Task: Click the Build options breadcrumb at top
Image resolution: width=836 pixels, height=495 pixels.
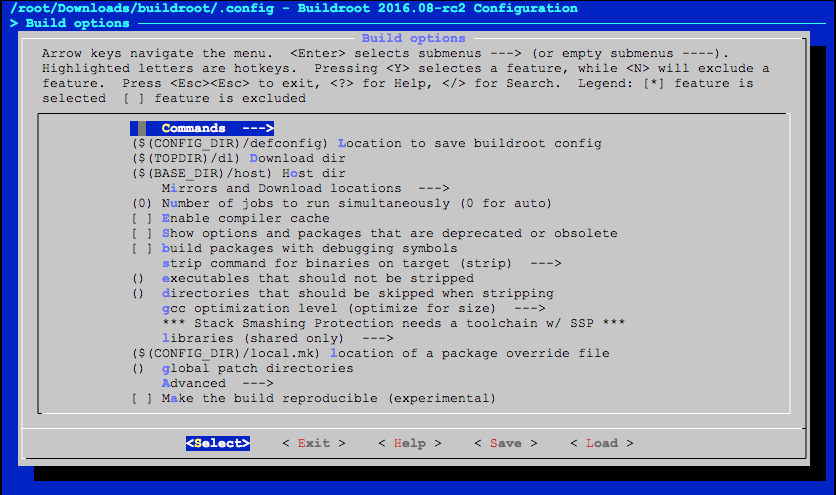Action: 77,23
